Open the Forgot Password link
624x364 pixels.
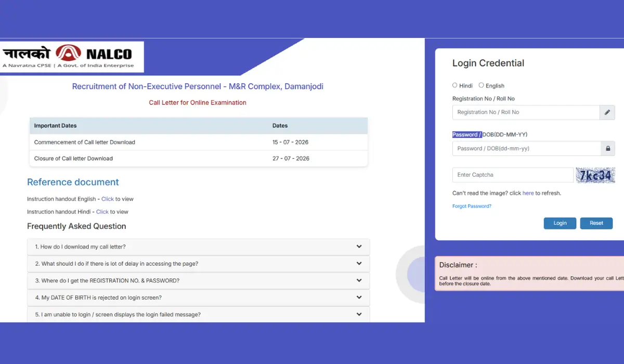(472, 206)
